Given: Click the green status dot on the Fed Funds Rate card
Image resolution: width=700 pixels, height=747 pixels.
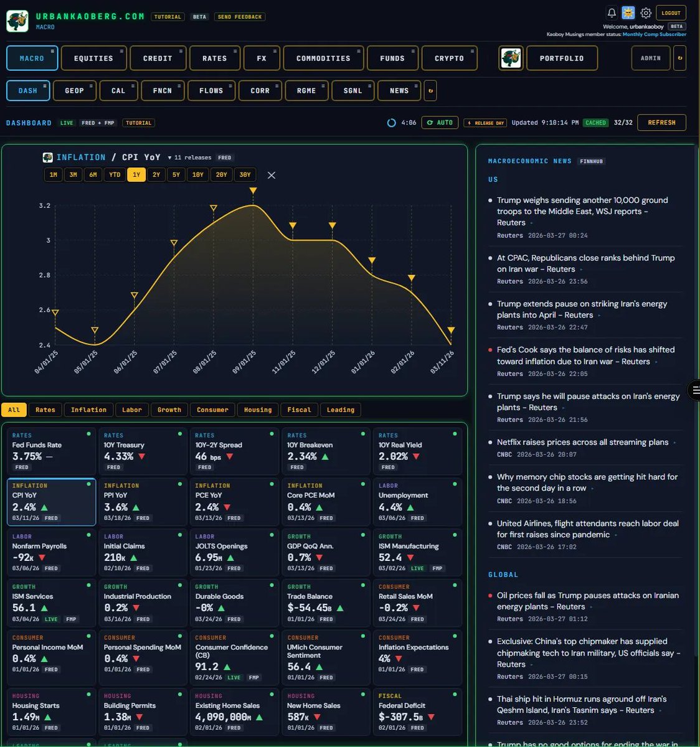Looking at the screenshot, I should click(88, 433).
